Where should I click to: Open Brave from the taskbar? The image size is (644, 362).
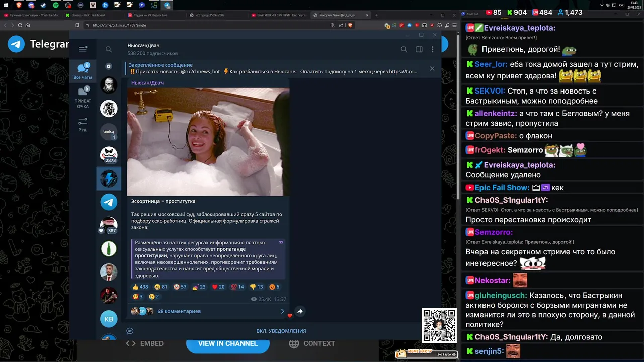click(19, 5)
